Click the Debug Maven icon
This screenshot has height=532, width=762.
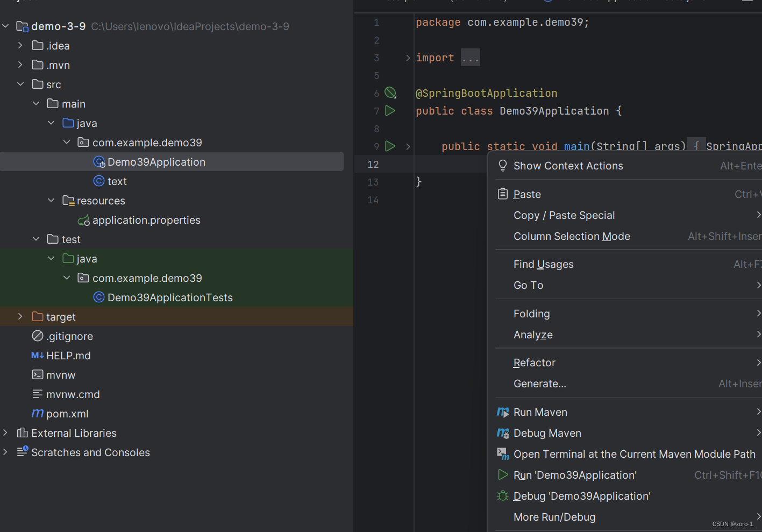click(x=503, y=433)
